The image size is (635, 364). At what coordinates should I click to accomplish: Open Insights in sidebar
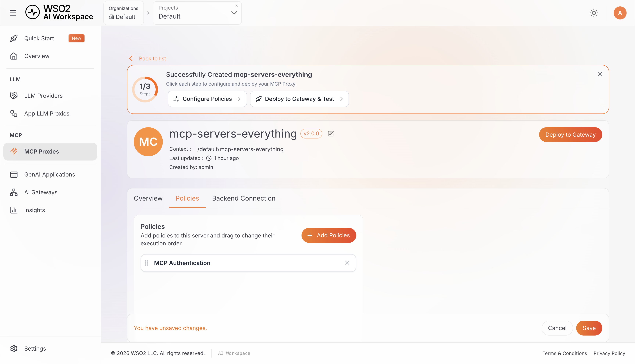50,210
